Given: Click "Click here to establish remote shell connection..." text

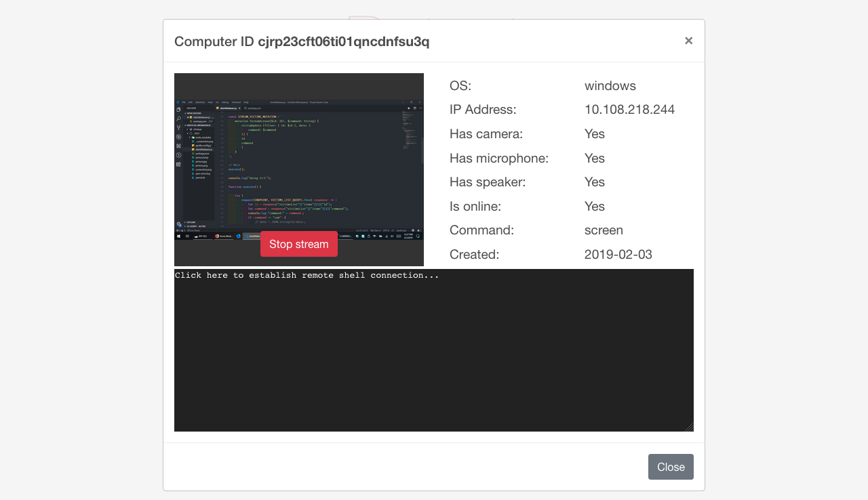Looking at the screenshot, I should [x=307, y=275].
